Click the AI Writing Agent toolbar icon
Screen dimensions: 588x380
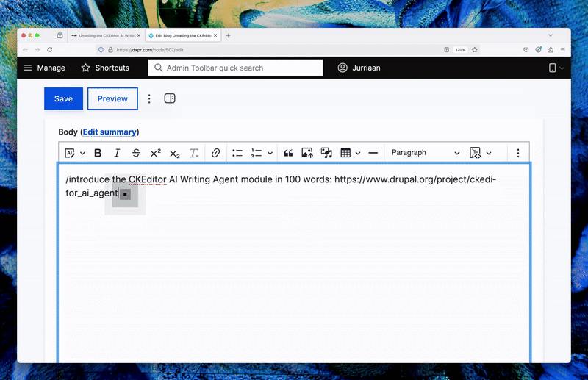pyautogui.click(x=70, y=153)
